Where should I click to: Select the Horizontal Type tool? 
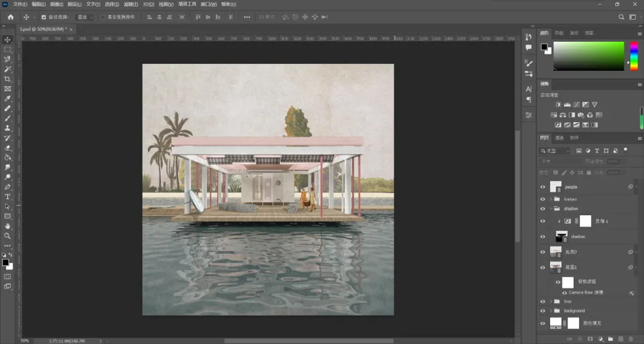[7, 197]
